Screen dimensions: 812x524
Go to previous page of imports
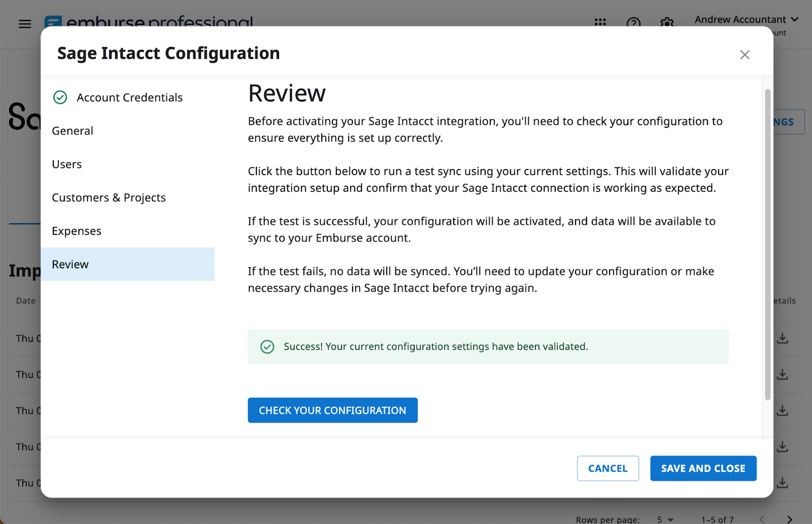[x=762, y=519]
